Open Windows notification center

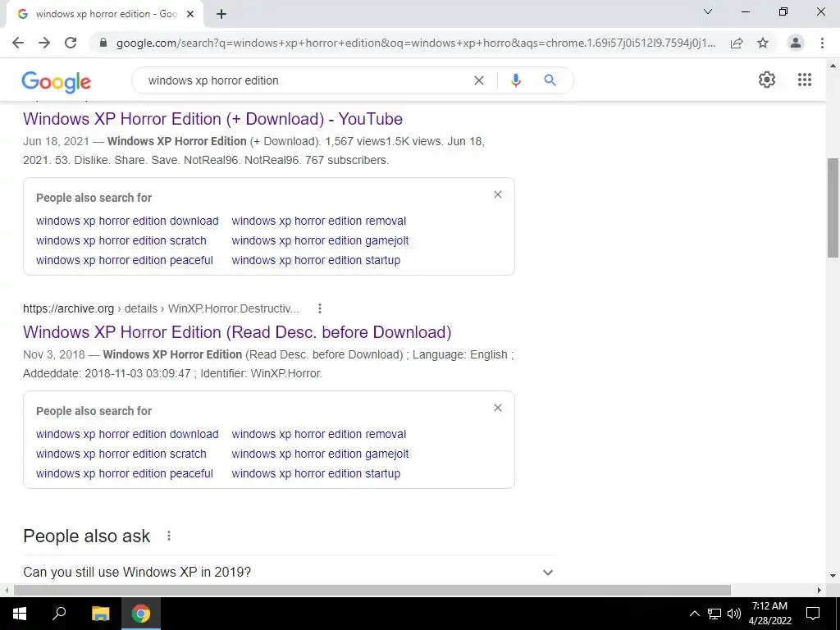click(x=813, y=614)
